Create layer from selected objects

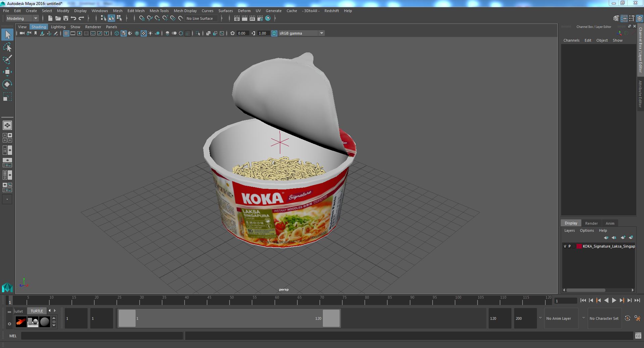pyautogui.click(x=631, y=237)
